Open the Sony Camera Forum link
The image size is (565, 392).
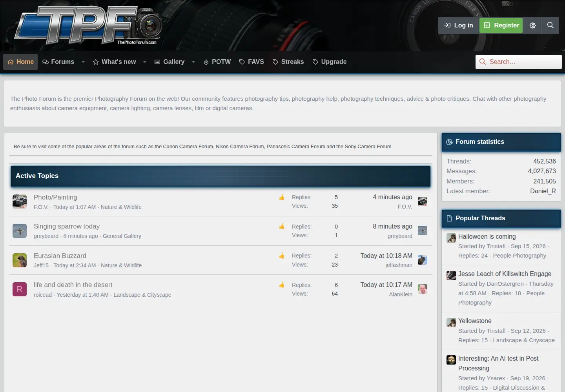point(368,147)
